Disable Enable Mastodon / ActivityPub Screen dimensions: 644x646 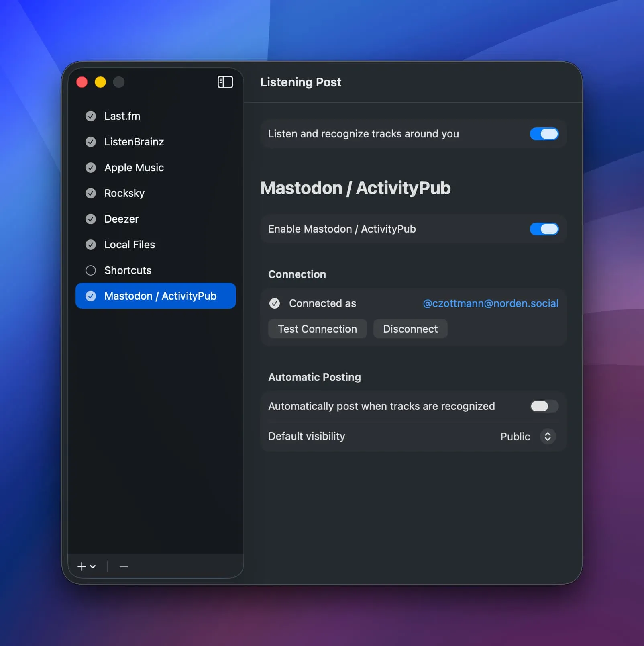tap(544, 229)
